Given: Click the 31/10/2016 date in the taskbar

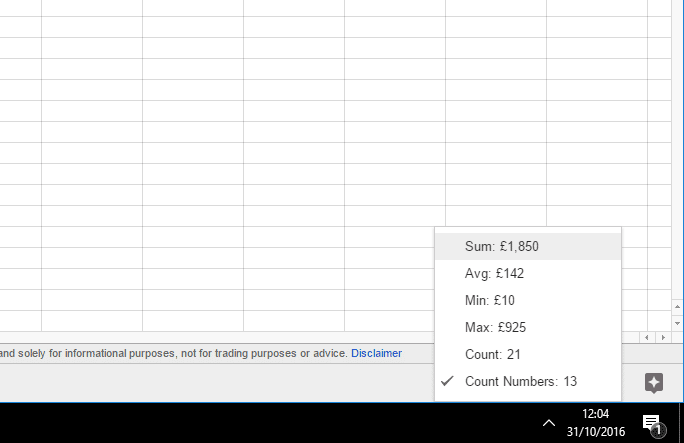Looking at the screenshot, I should (x=595, y=432).
